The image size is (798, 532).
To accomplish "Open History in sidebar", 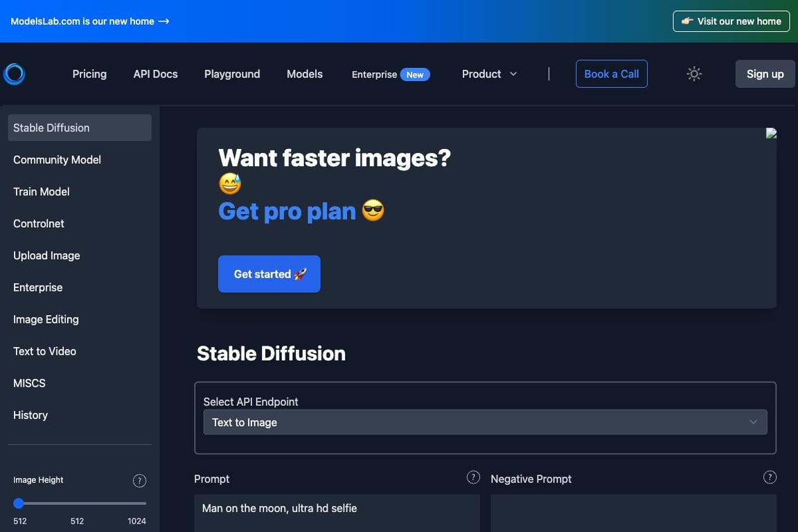I will [80, 416].
